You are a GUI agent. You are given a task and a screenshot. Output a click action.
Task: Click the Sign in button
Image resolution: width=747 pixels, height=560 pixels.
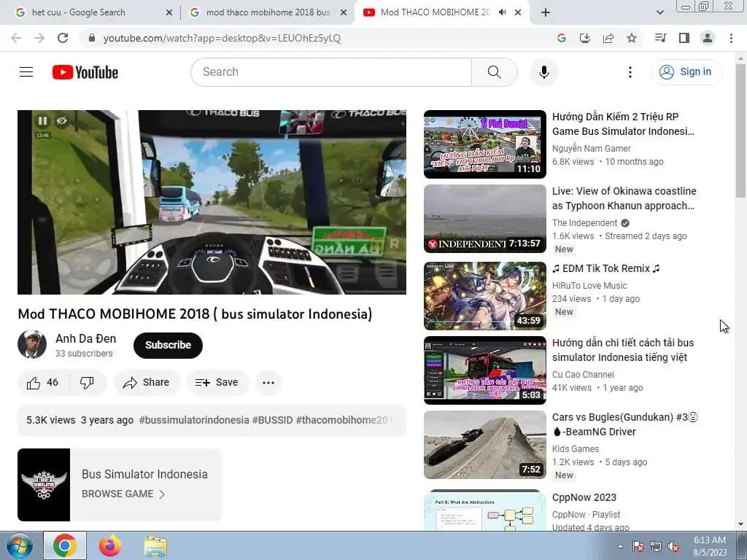tap(686, 72)
